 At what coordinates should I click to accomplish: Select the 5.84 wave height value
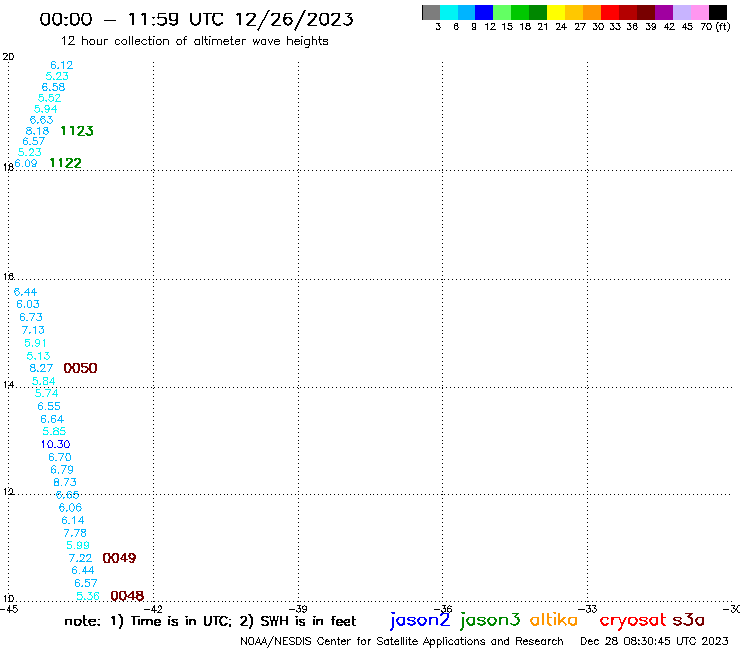coord(43,381)
